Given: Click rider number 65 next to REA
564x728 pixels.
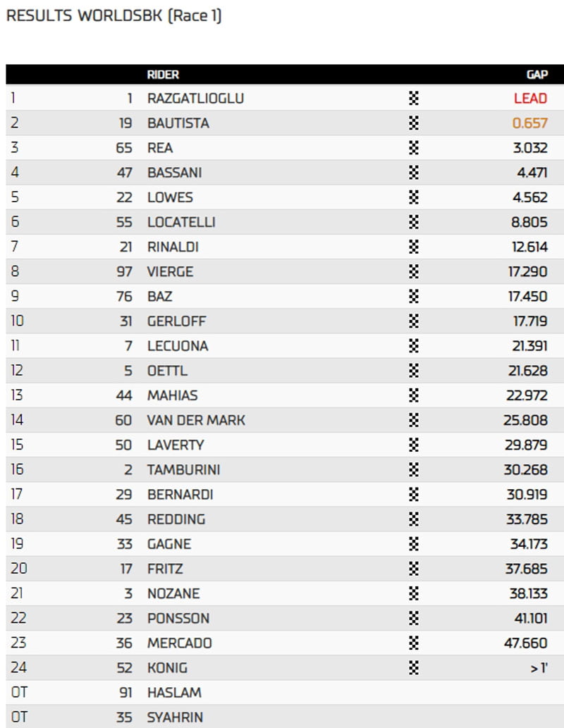Looking at the screenshot, I should (124, 148).
